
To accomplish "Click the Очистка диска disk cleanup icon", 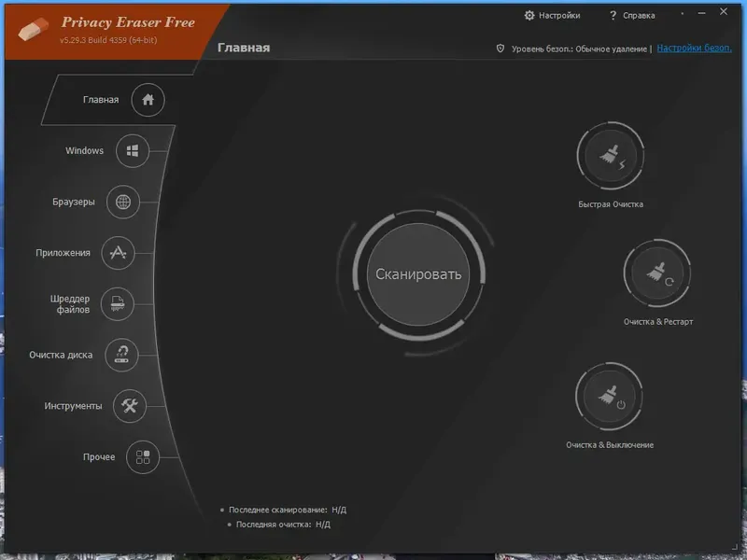I will coord(121,355).
